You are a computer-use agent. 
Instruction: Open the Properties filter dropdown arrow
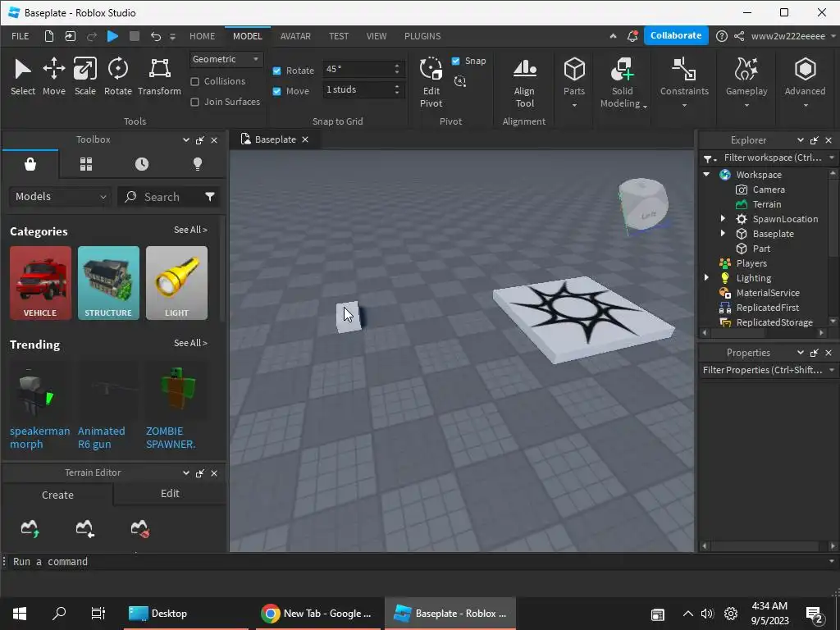(x=832, y=370)
